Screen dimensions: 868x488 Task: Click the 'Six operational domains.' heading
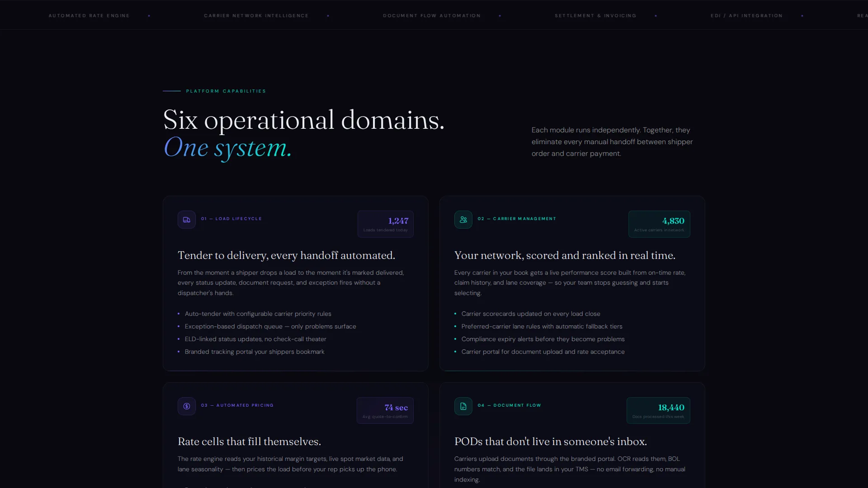pyautogui.click(x=304, y=120)
